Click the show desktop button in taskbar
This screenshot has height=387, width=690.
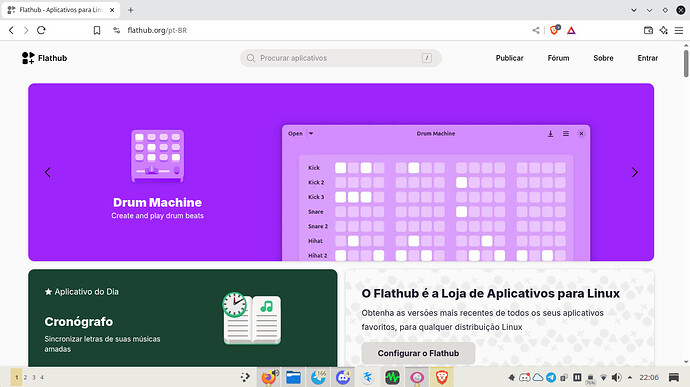674,377
